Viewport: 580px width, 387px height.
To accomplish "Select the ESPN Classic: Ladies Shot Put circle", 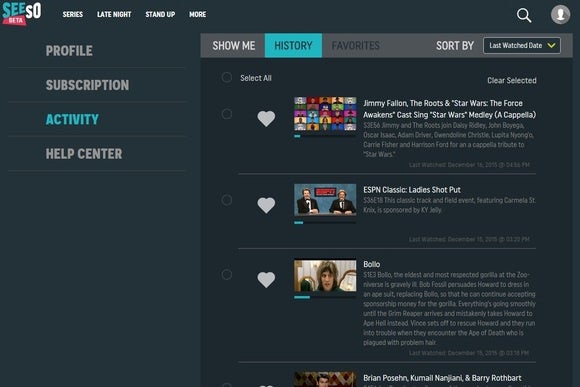I will (227, 200).
